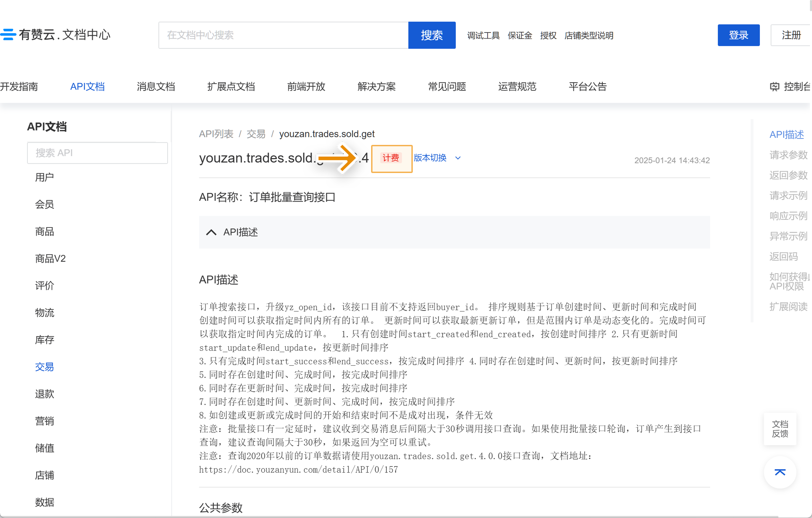Select 退款 in the API sidebar

(44, 394)
